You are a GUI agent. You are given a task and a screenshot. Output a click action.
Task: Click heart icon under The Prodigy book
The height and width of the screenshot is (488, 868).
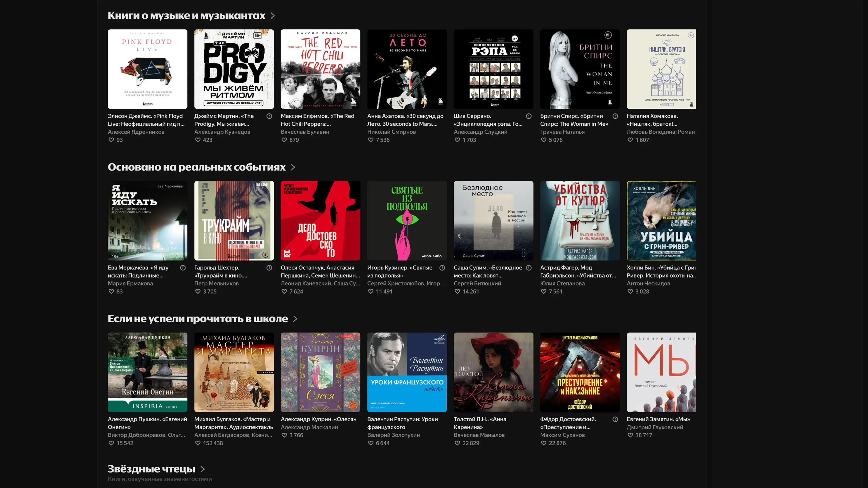(198, 140)
